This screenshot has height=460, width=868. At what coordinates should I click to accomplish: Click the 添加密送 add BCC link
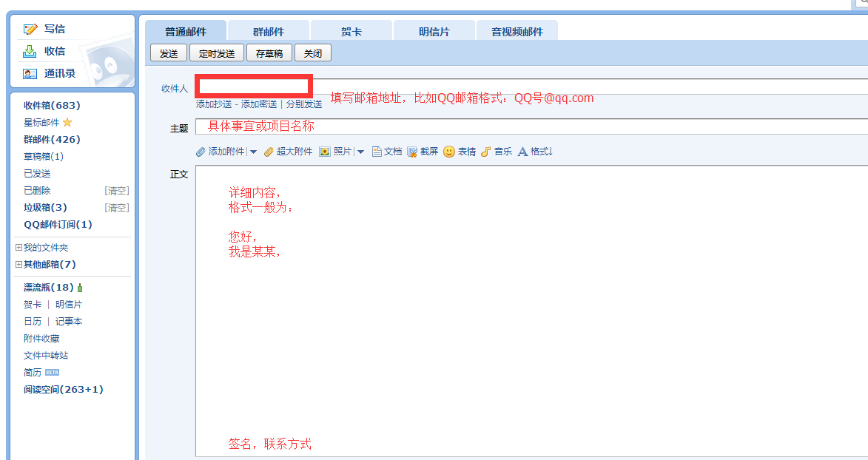point(258,104)
